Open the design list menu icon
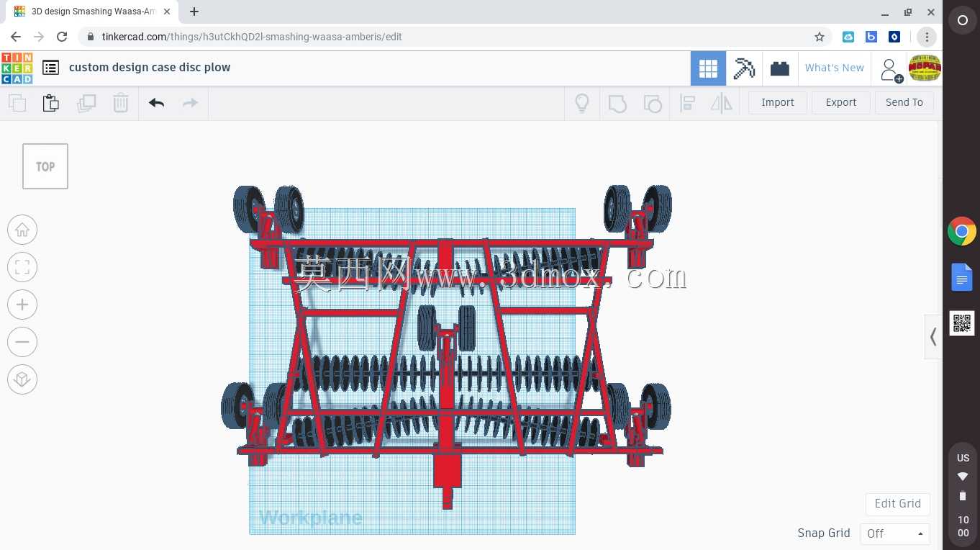This screenshot has width=980, height=550. (50, 68)
